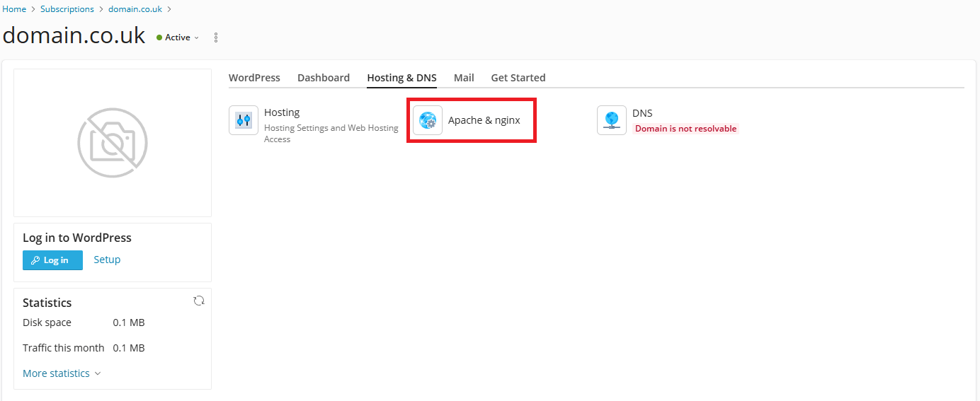Open the DNS globe icon
980x401 pixels.
point(612,120)
